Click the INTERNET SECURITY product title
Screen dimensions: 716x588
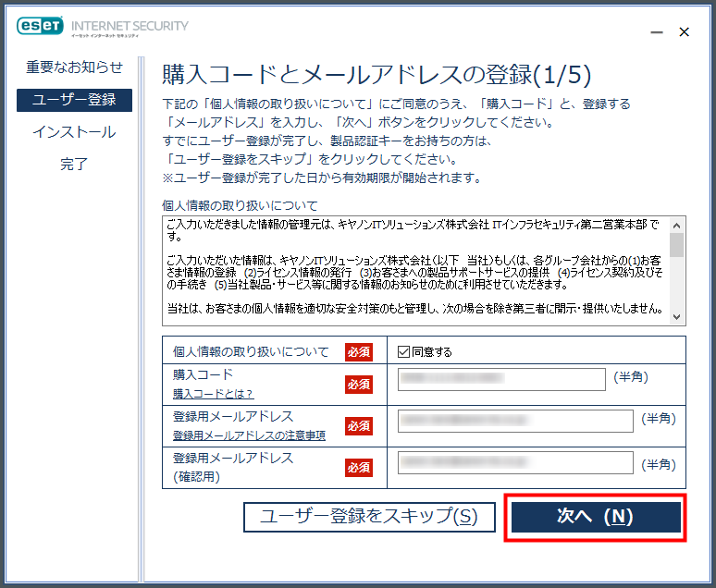coord(130,26)
